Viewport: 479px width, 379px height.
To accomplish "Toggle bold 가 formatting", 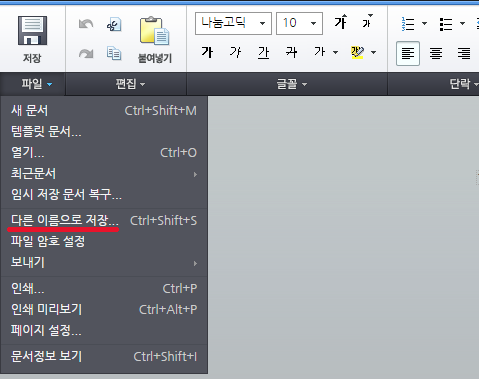I will click(x=207, y=52).
